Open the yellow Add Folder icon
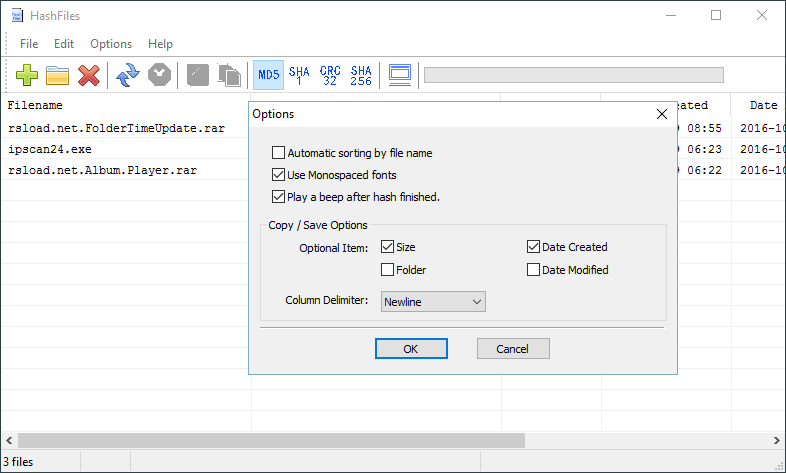The height and width of the screenshot is (473, 786). (58, 75)
